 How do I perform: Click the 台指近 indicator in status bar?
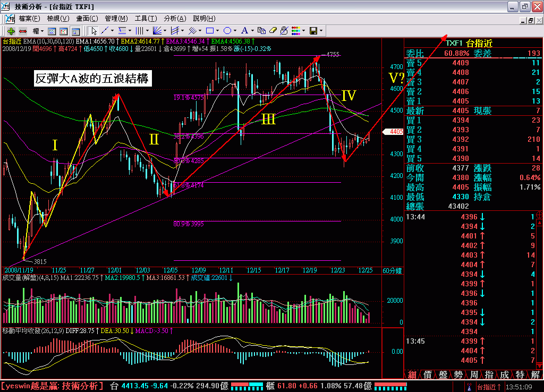pos(489,387)
